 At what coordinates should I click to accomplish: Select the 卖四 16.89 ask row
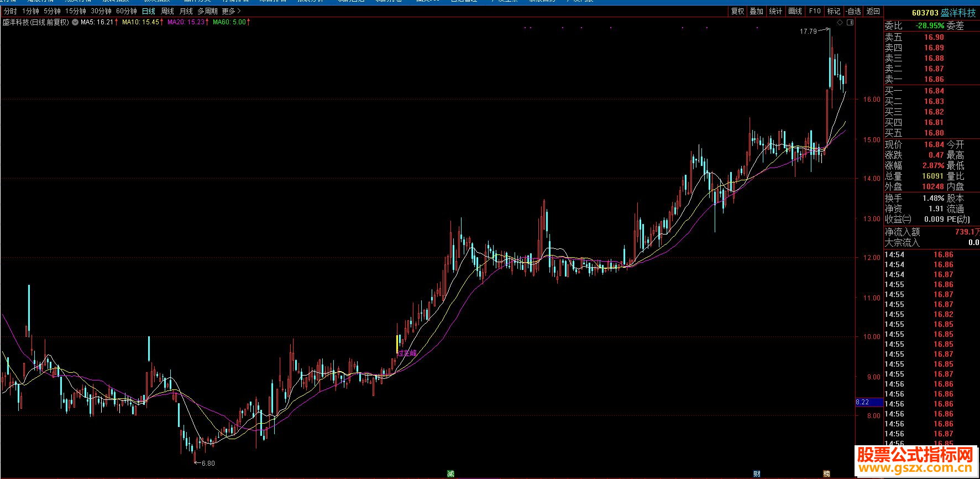[x=932, y=48]
